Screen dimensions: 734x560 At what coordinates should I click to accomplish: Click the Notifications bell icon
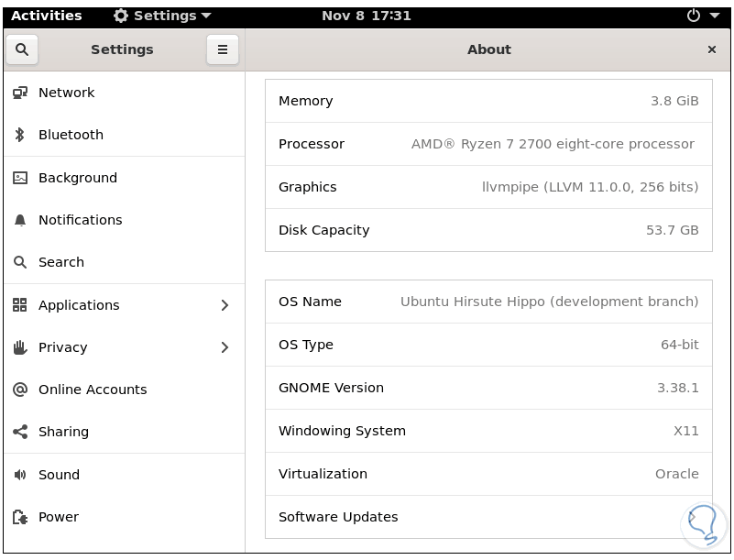pyautogui.click(x=20, y=220)
